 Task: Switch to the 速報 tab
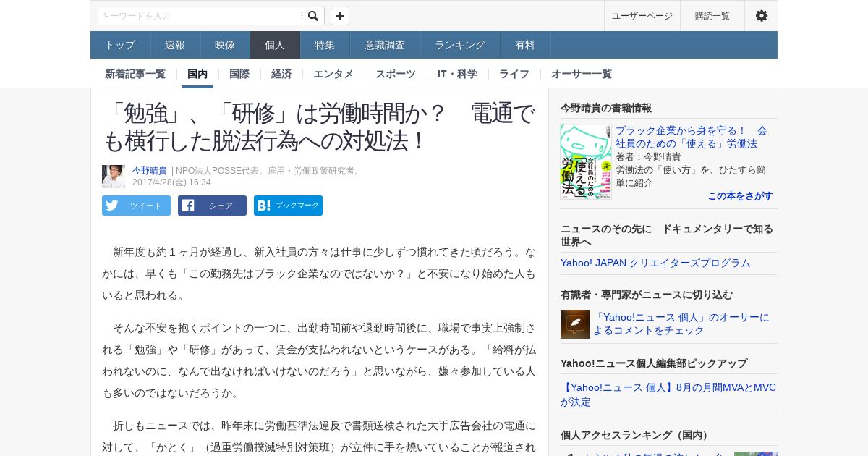click(x=175, y=45)
